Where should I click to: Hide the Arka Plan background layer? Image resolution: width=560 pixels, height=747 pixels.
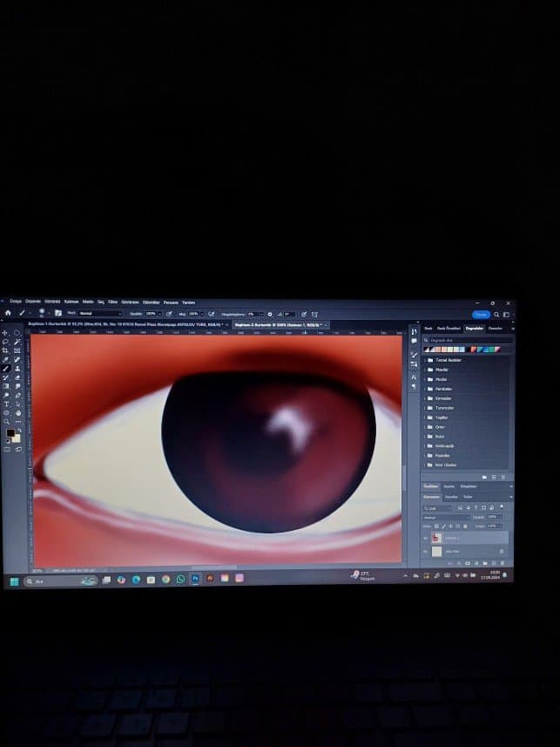tap(425, 551)
